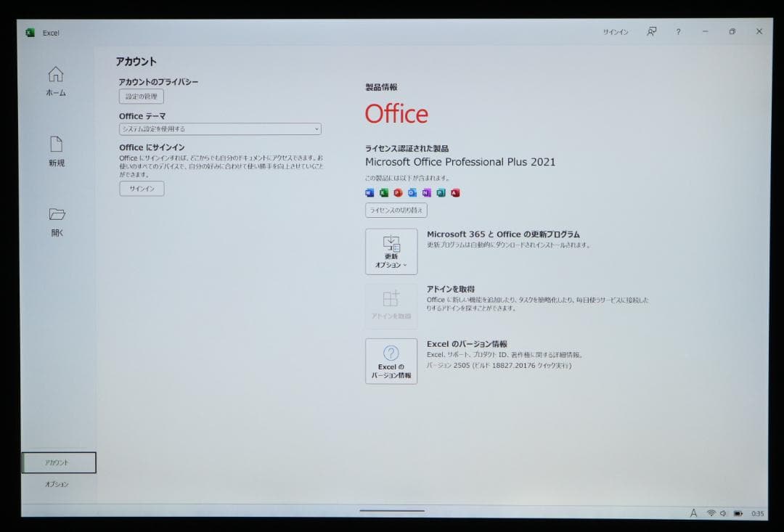This screenshot has height=532, width=784.
Task: Click the アカウントのプライバシー heading
Action: [x=158, y=82]
